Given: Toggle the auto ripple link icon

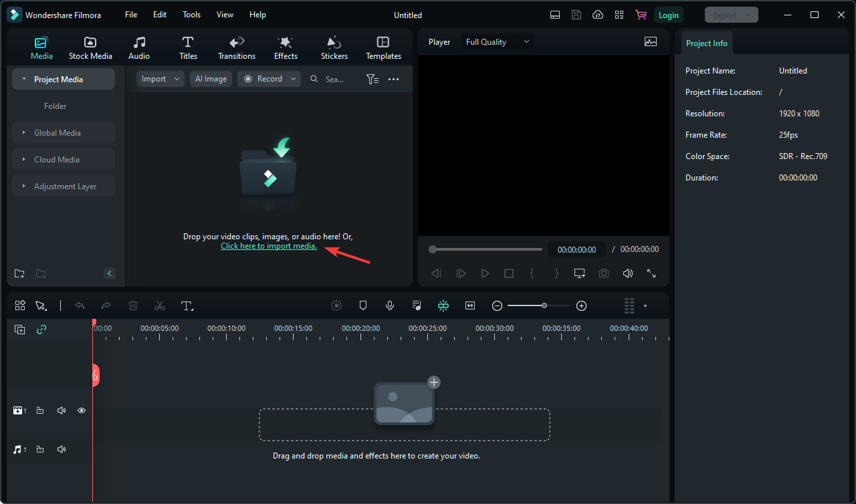Looking at the screenshot, I should pos(41,330).
